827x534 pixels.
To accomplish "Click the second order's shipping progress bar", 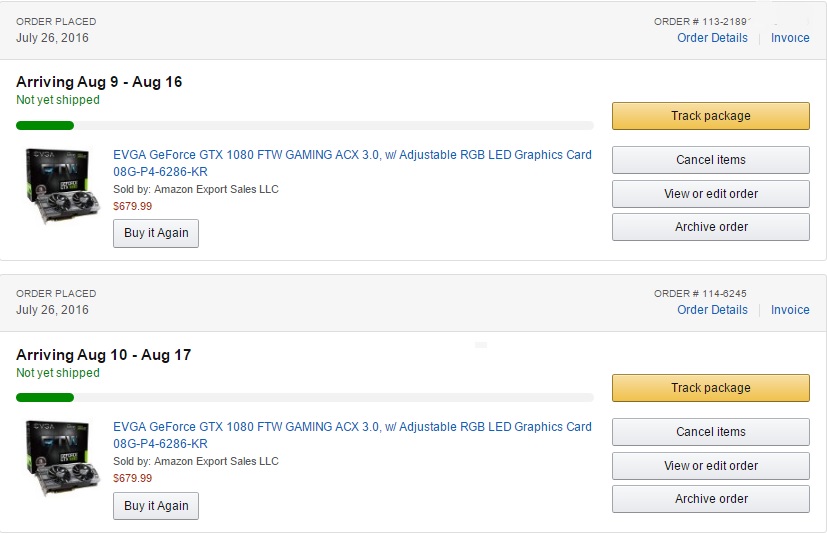I will (305, 397).
